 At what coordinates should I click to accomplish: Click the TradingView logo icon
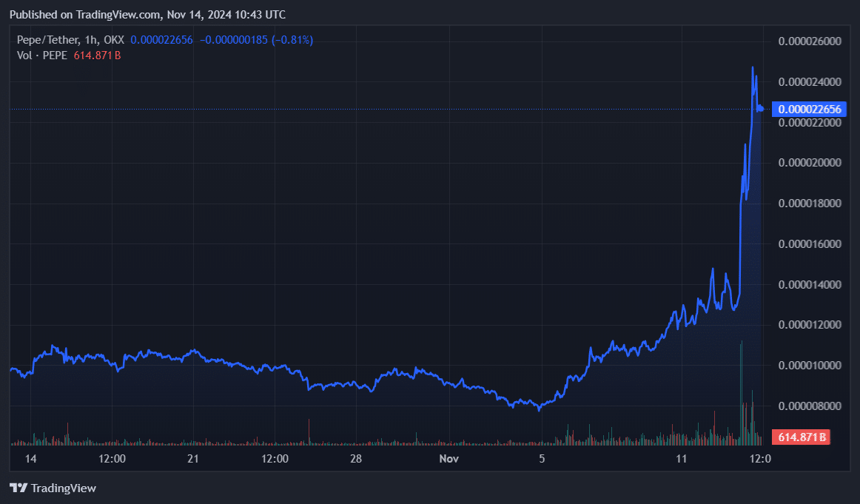coord(18,488)
